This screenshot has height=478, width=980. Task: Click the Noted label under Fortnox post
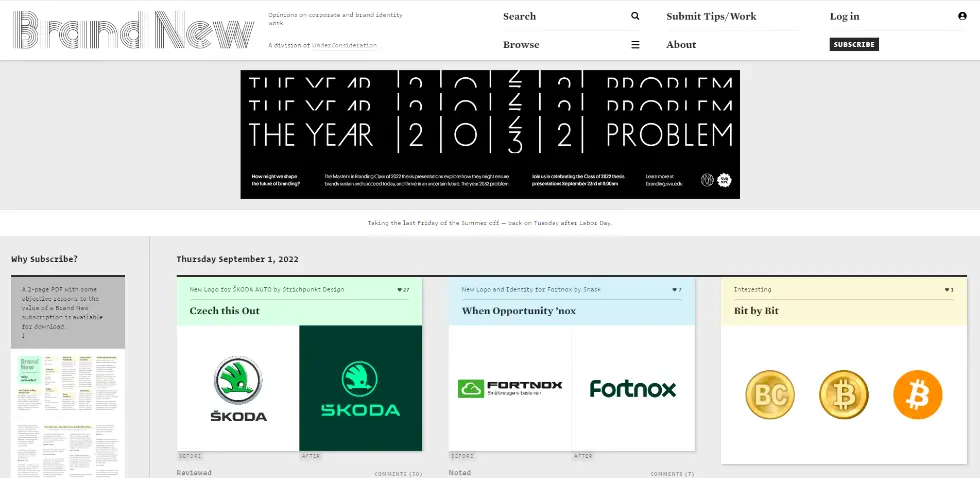tap(459, 473)
